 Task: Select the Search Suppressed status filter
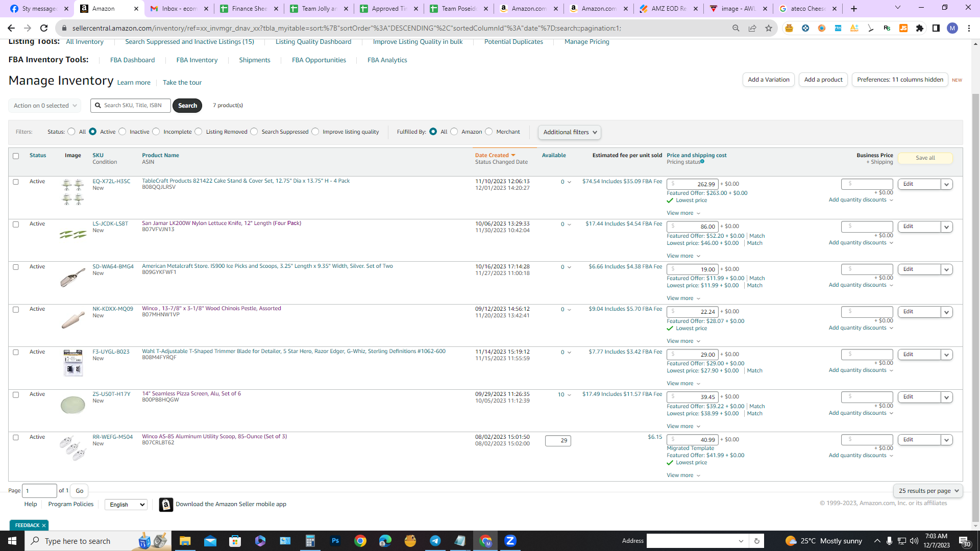254,132
